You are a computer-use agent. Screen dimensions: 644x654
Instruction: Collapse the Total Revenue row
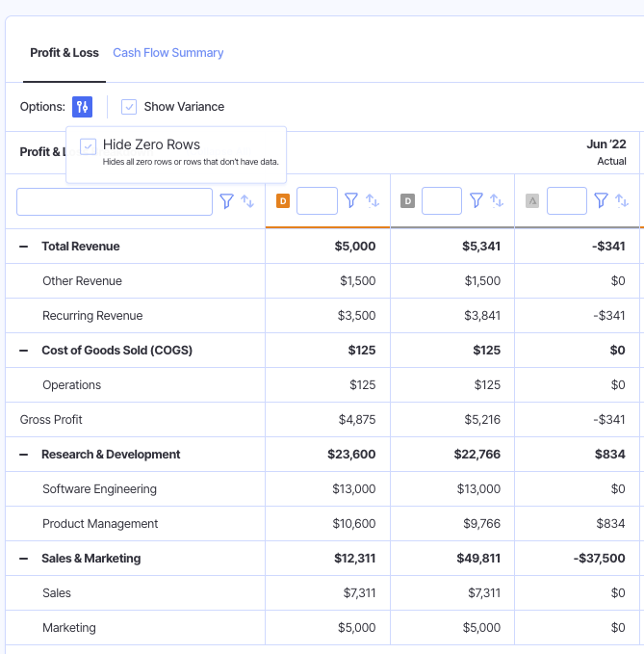24,247
